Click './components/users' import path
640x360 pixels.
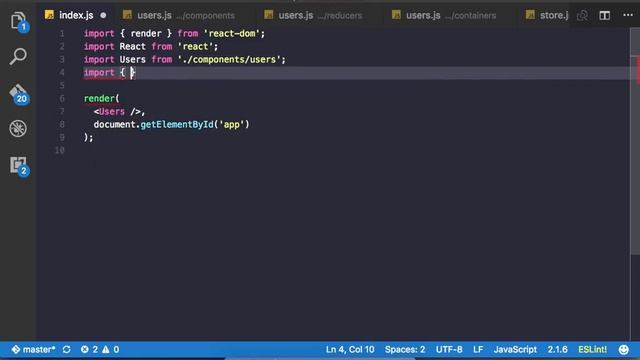229,60
